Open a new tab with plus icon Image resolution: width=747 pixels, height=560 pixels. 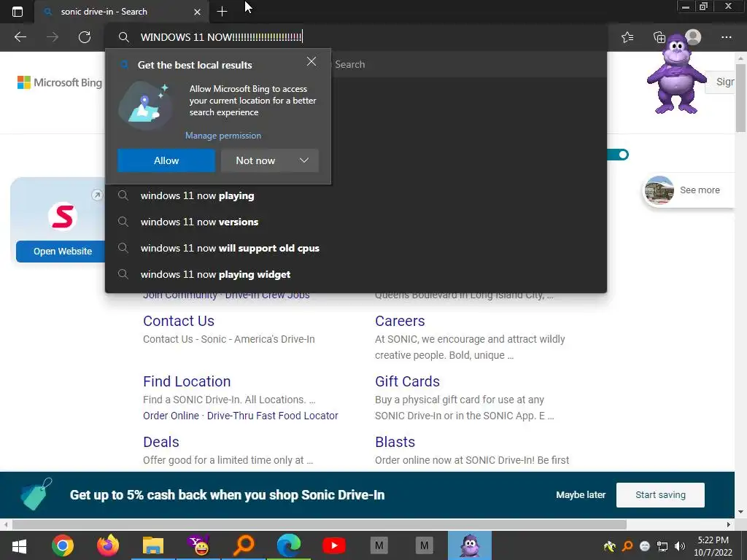[x=222, y=12]
